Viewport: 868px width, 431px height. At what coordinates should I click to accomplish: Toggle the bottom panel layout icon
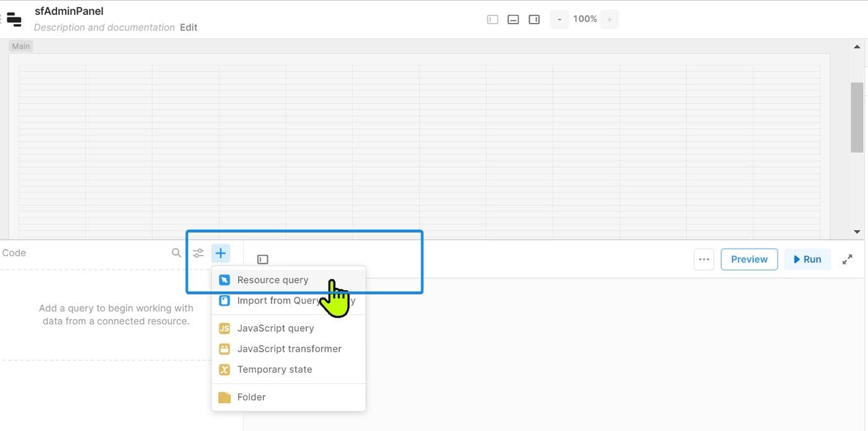513,19
